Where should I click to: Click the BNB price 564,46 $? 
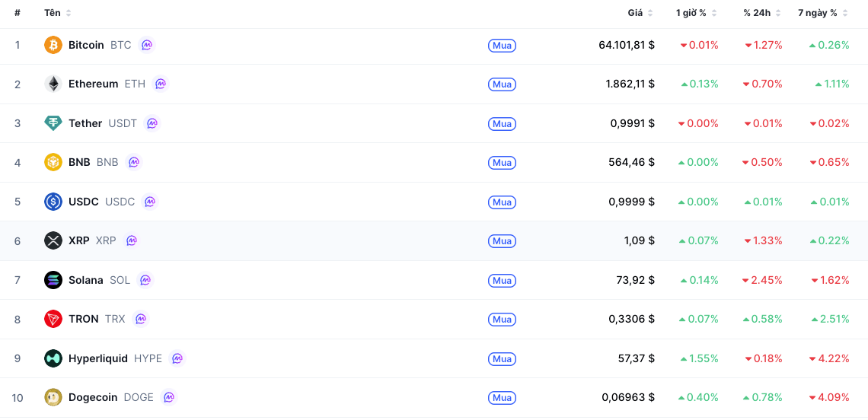(x=632, y=162)
